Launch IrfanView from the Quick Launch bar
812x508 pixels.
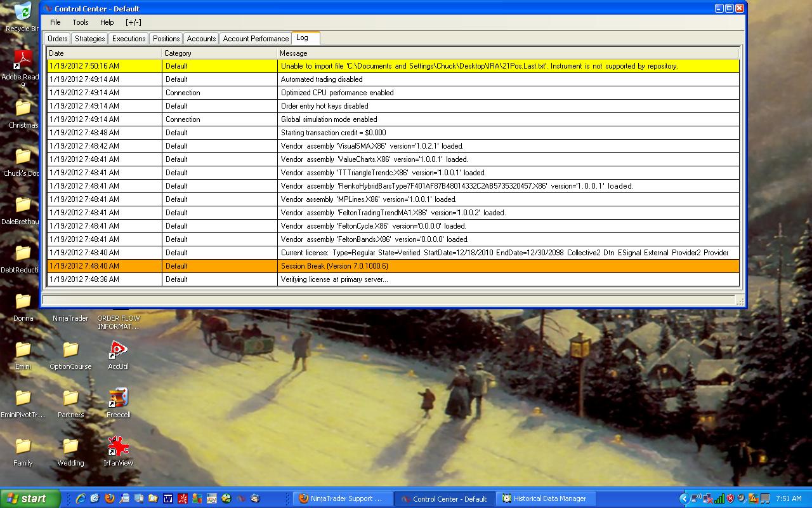183,498
